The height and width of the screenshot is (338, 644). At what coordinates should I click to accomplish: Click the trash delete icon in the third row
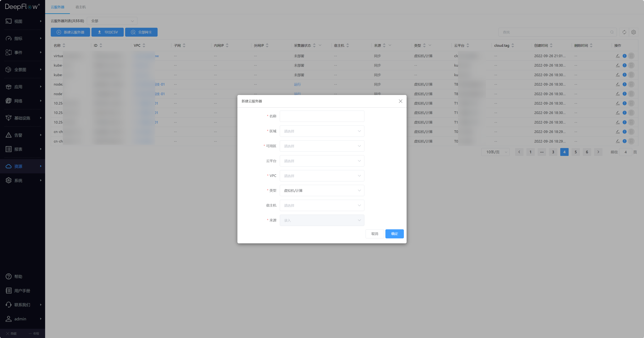pos(631,75)
